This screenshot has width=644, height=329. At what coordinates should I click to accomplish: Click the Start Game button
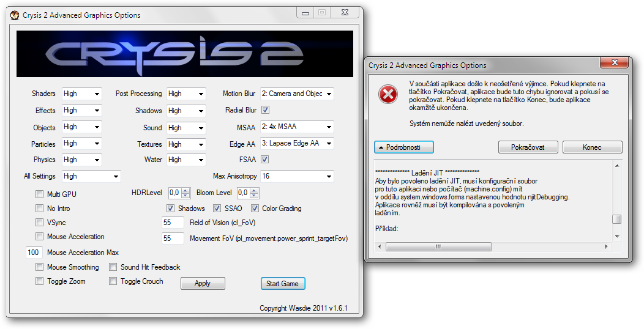283,284
